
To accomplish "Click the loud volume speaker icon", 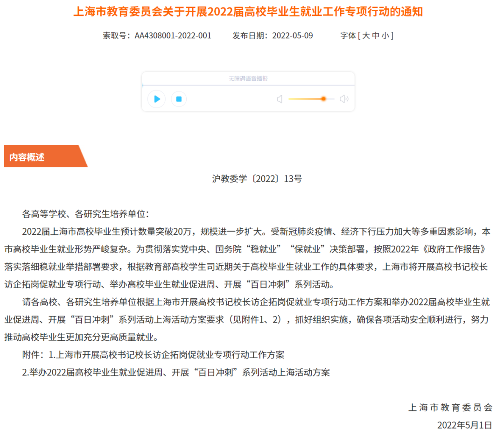I will point(344,99).
